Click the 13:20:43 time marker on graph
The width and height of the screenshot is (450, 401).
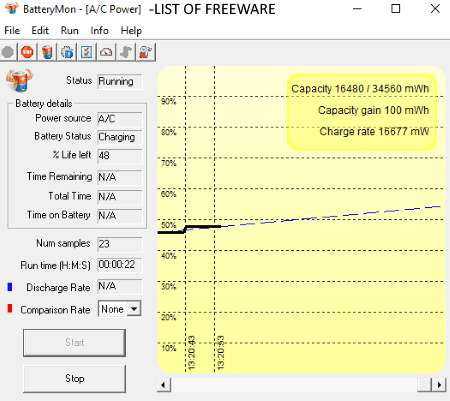coord(191,353)
